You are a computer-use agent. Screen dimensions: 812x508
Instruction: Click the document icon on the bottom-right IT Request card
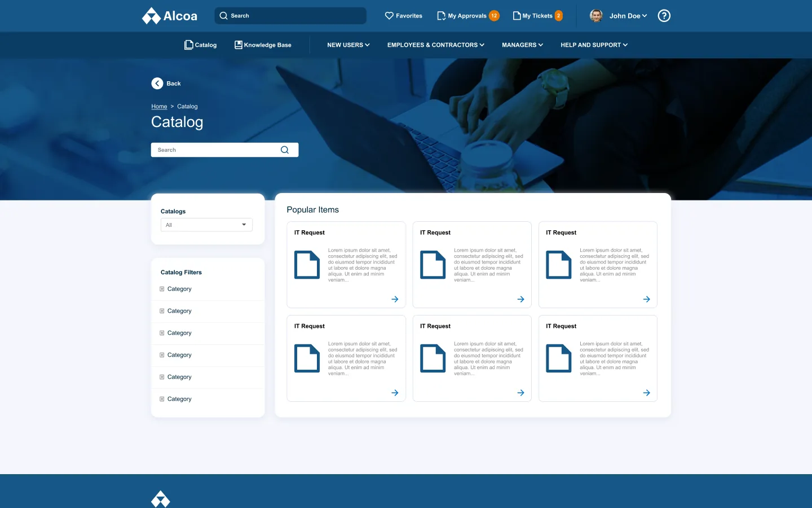[559, 359]
